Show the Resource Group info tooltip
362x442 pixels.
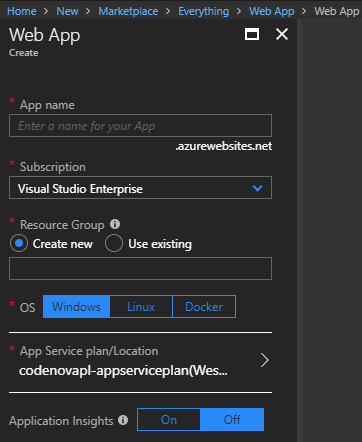(x=115, y=224)
